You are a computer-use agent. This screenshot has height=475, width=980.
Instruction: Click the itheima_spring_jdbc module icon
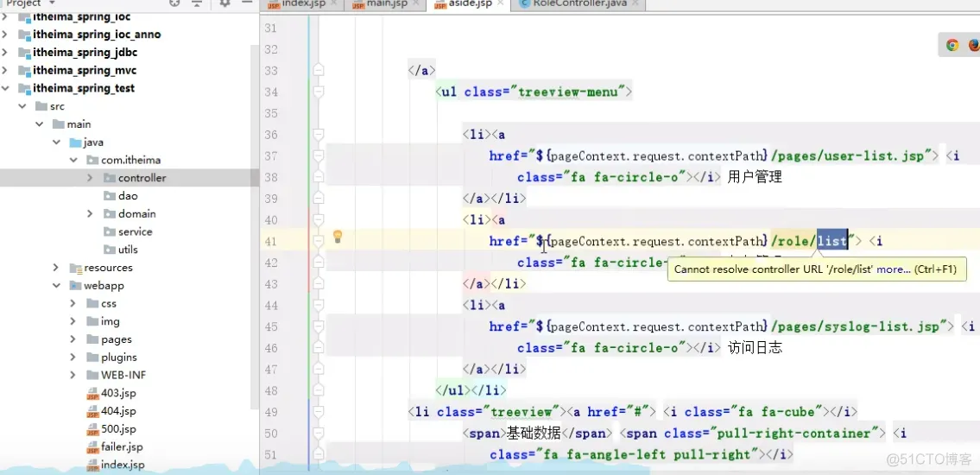[25, 53]
